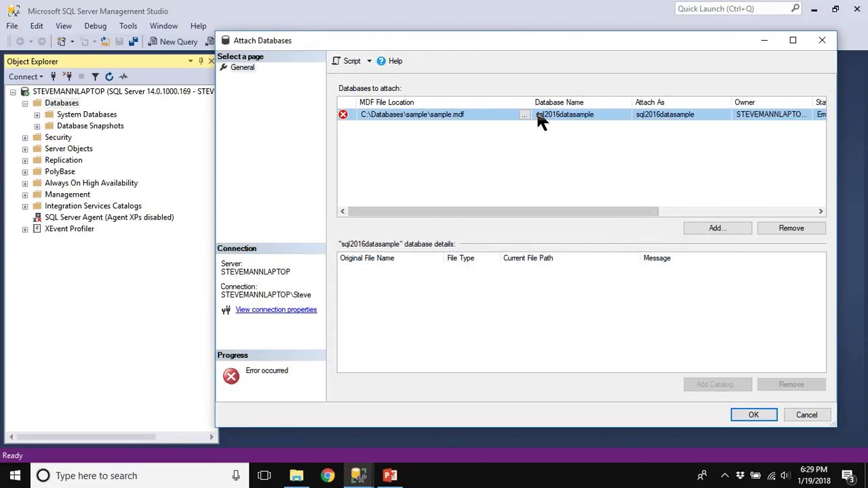Screen dimensions: 868x488
Task: Open Activity Monitor icon in Object Explorer
Action: click(123, 77)
